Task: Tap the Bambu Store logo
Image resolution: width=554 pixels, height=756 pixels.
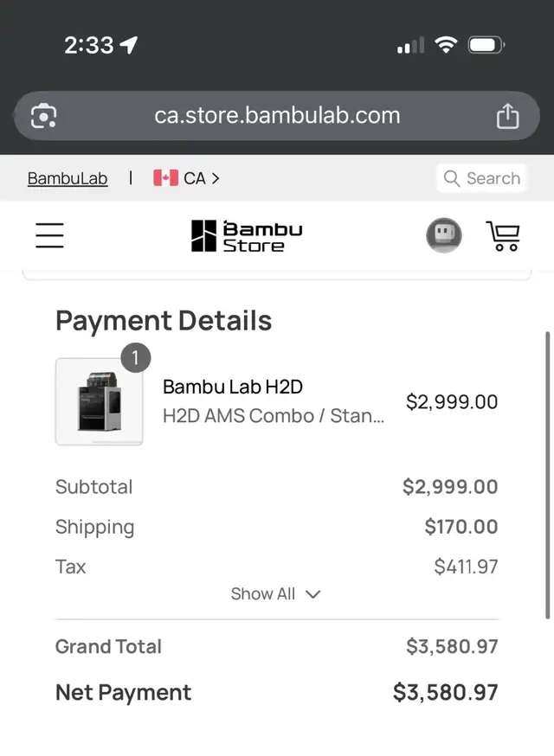Action: click(x=245, y=234)
